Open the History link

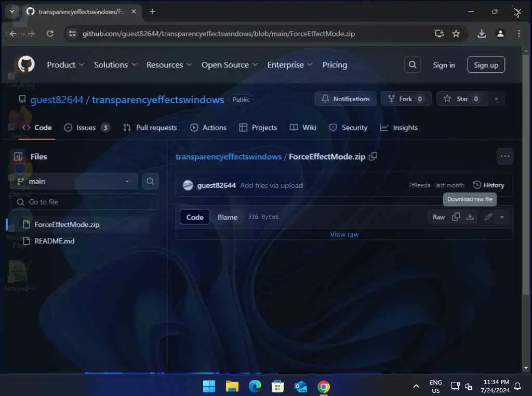coord(488,185)
